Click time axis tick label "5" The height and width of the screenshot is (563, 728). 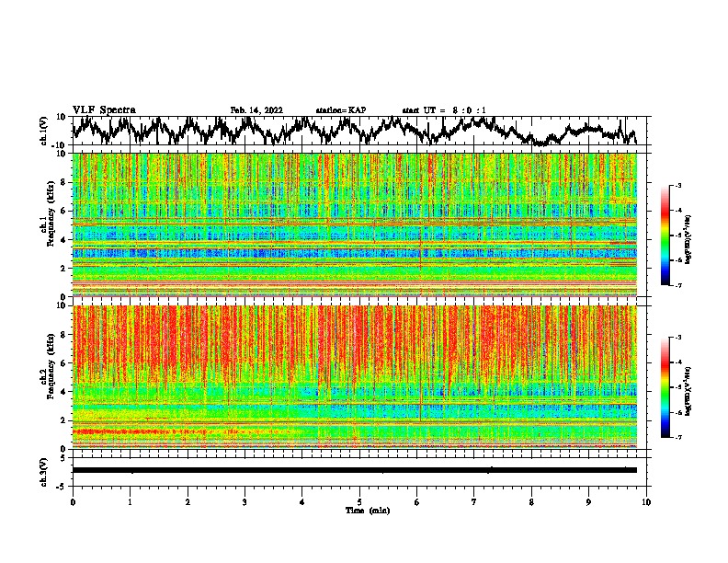pyautogui.click(x=359, y=502)
